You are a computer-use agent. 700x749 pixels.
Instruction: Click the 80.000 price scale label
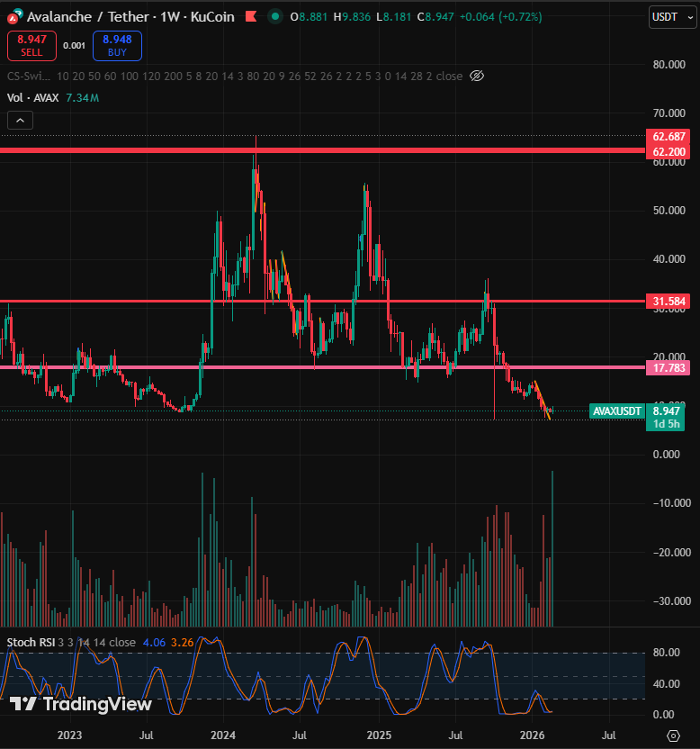pos(669,65)
